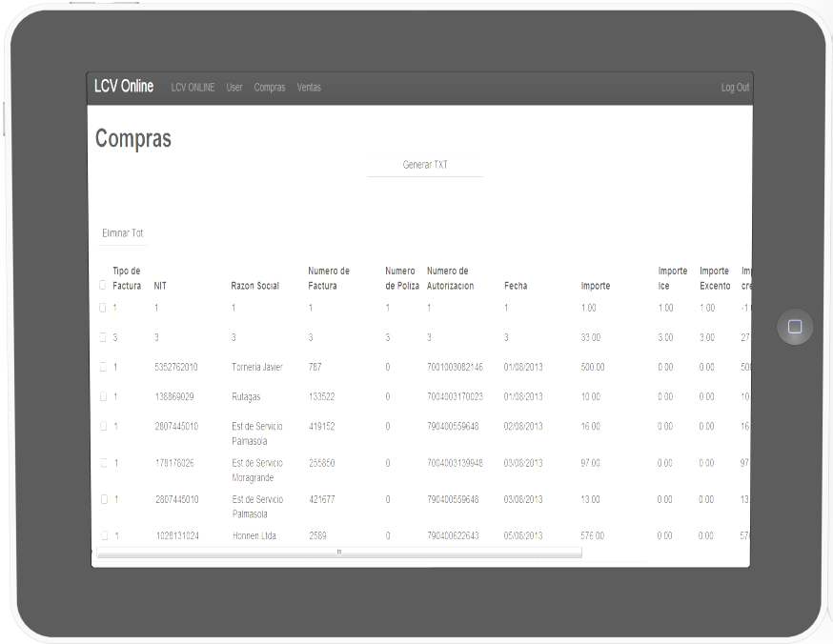Click the LCV Online brand logo
Screen dimensions: 833x644
click(124, 87)
